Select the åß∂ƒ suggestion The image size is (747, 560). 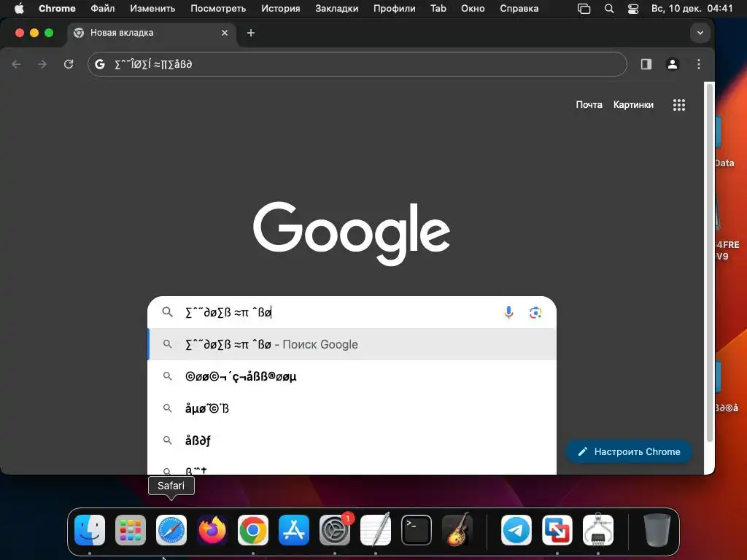[352, 440]
